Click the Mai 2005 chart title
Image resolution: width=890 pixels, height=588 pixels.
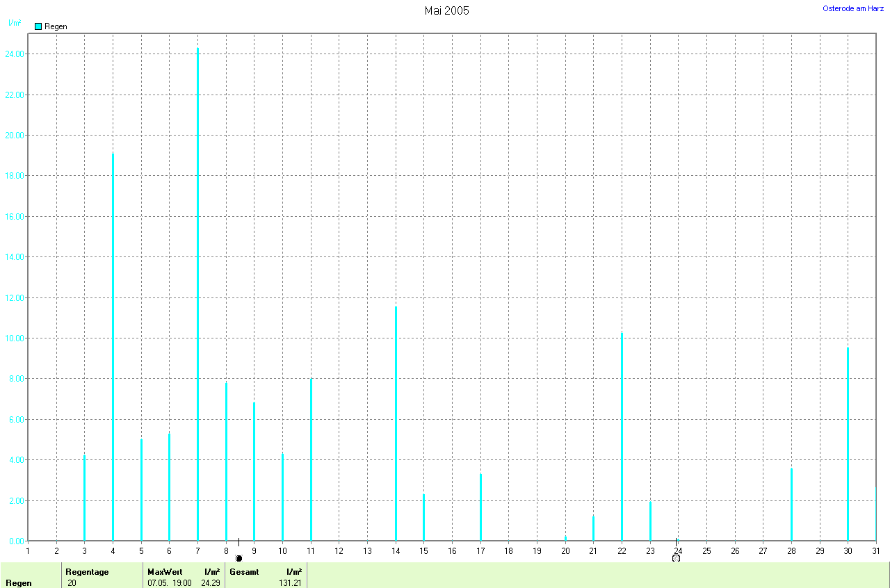coord(446,10)
